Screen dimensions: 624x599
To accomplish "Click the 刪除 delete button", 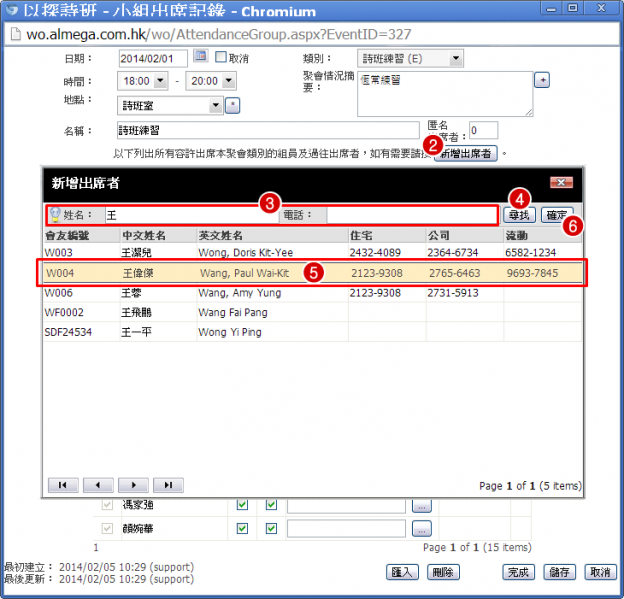I will (443, 572).
